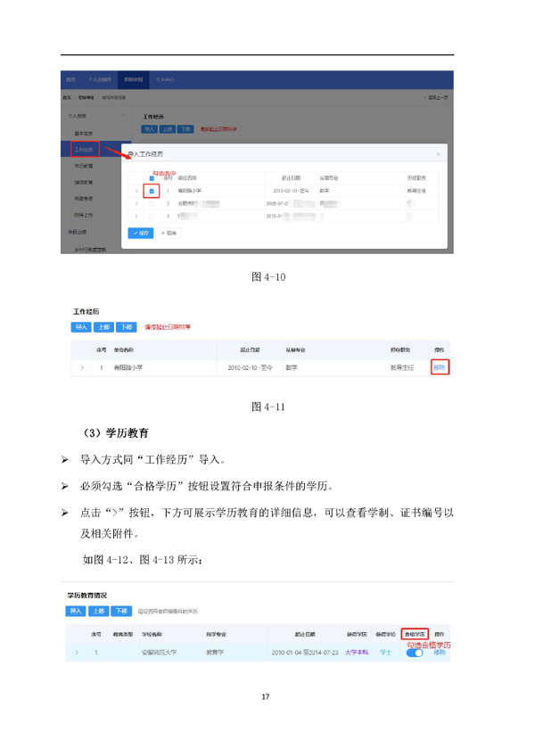Image resolution: width=535 pixels, height=756 pixels.
Task: Click the 保存 button in the dialog
Action: point(141,233)
